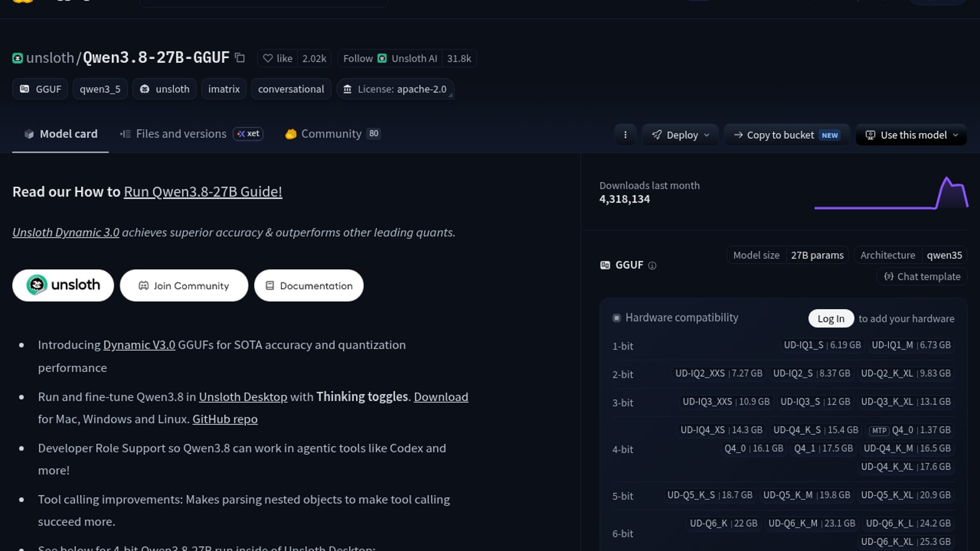Select the UD-Q6_K_L 24.2 GB quant
This screenshot has height=551, width=980.
click(x=909, y=523)
